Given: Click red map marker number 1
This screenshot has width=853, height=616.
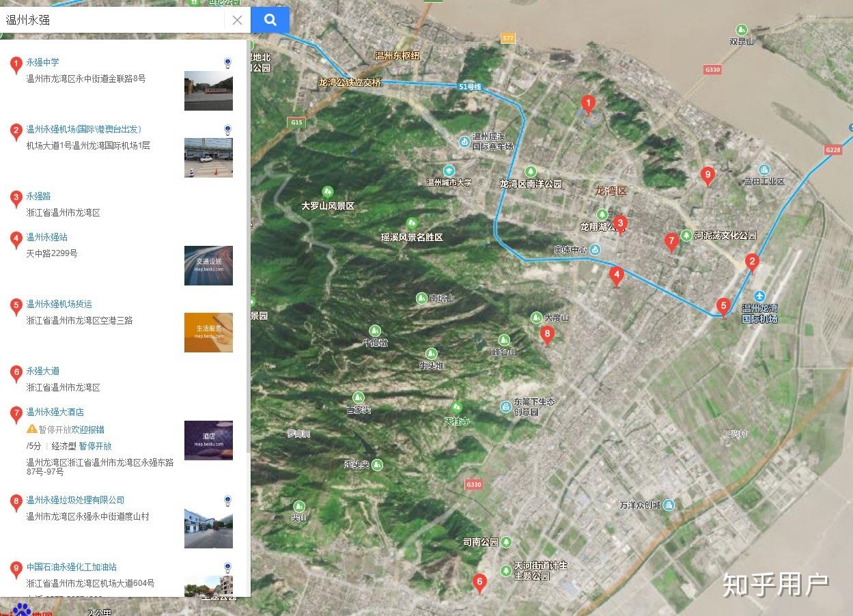Looking at the screenshot, I should click(x=587, y=104).
